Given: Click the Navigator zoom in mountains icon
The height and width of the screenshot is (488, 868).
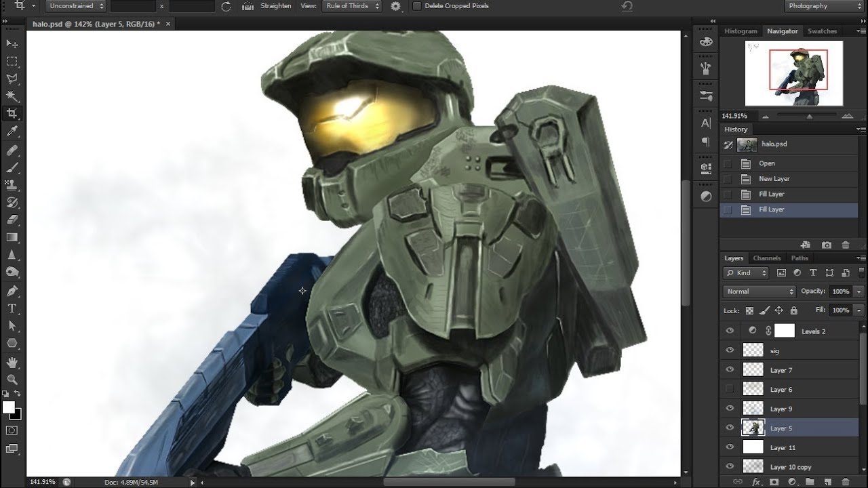Looking at the screenshot, I should 846,116.
